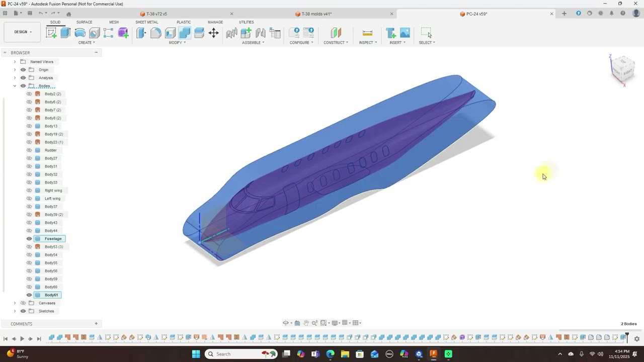Hide Body61 via its eye icon
Screen dimensions: 644x362
pyautogui.click(x=29, y=295)
